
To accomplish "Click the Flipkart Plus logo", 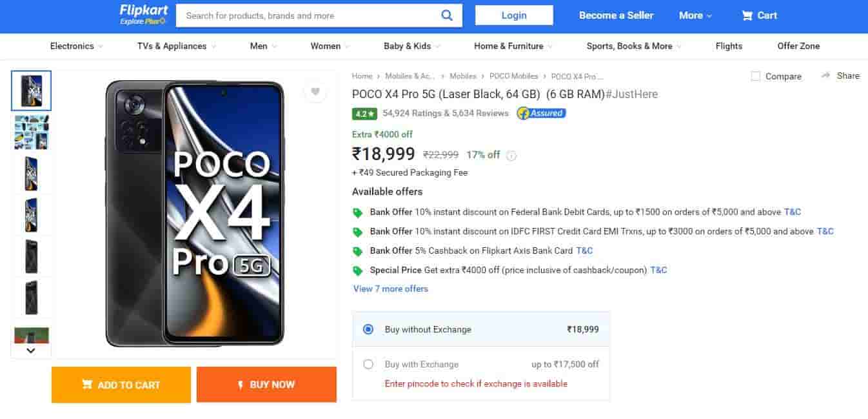I will tap(142, 15).
